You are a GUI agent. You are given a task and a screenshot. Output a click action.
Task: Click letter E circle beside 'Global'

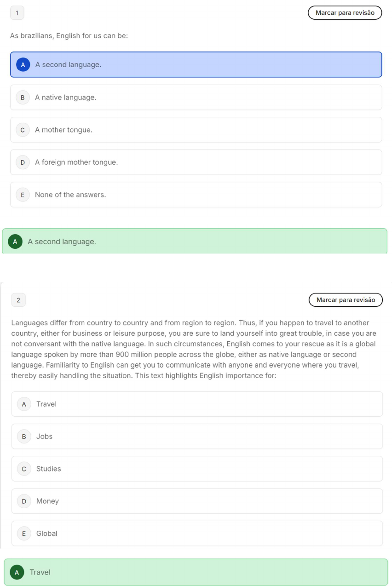[24, 534]
